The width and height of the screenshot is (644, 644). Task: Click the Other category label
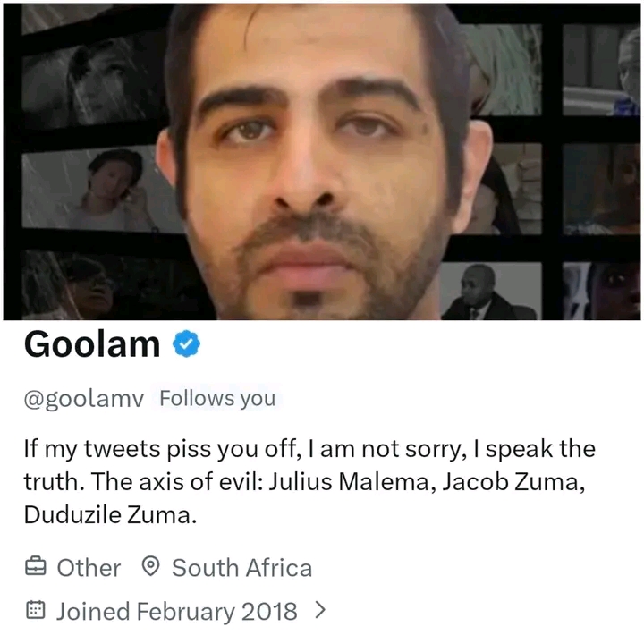[89, 568]
